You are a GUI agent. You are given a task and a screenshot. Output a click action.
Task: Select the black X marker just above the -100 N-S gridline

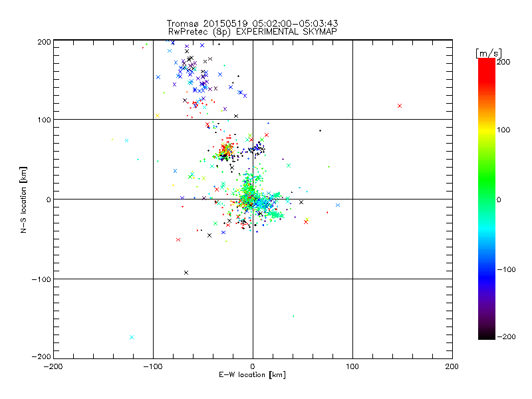[x=186, y=273]
